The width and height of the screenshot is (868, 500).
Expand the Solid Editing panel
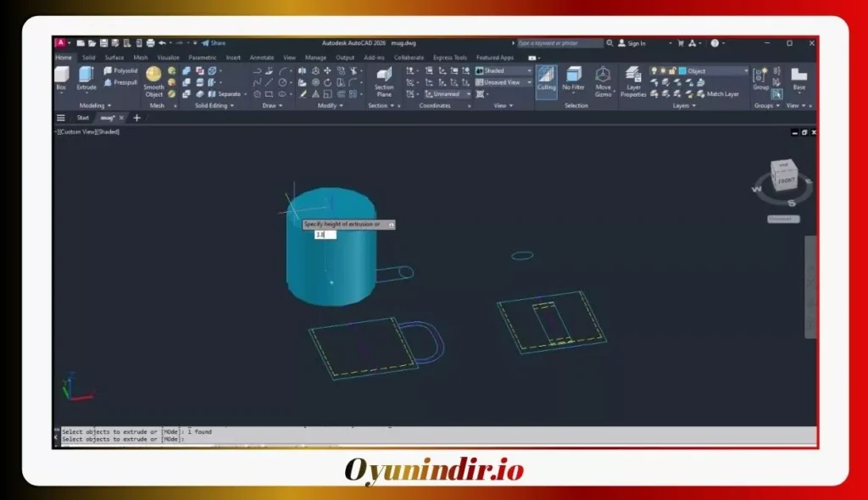coord(214,105)
